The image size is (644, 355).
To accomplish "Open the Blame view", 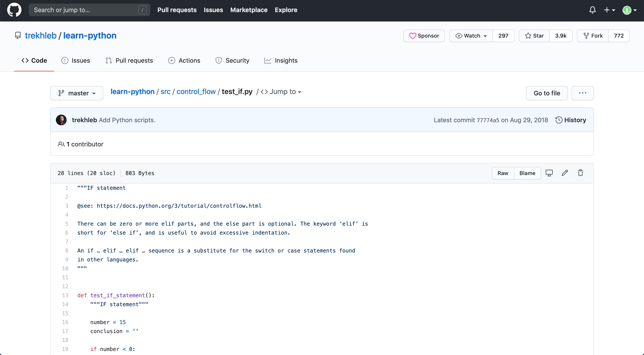I will (x=527, y=173).
